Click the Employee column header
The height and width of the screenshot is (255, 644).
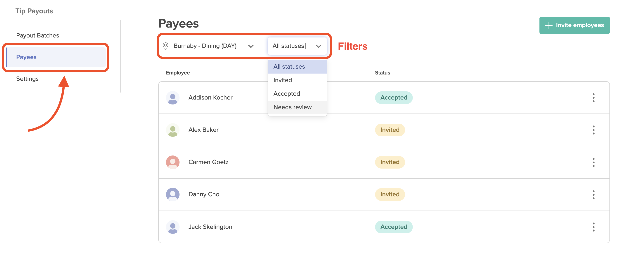point(178,73)
